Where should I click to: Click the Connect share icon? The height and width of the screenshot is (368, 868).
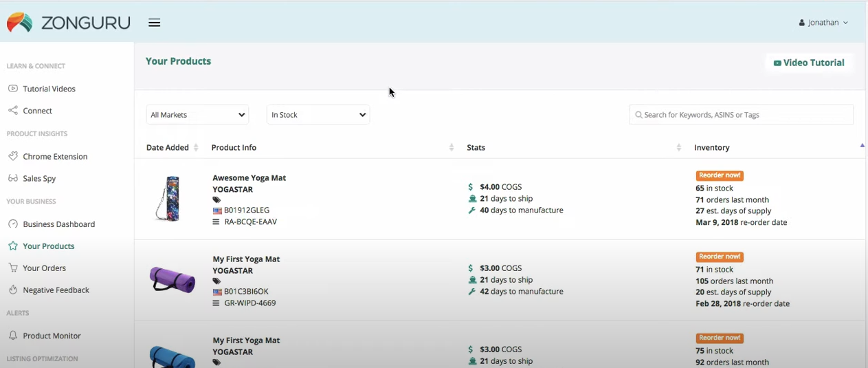coord(13,111)
